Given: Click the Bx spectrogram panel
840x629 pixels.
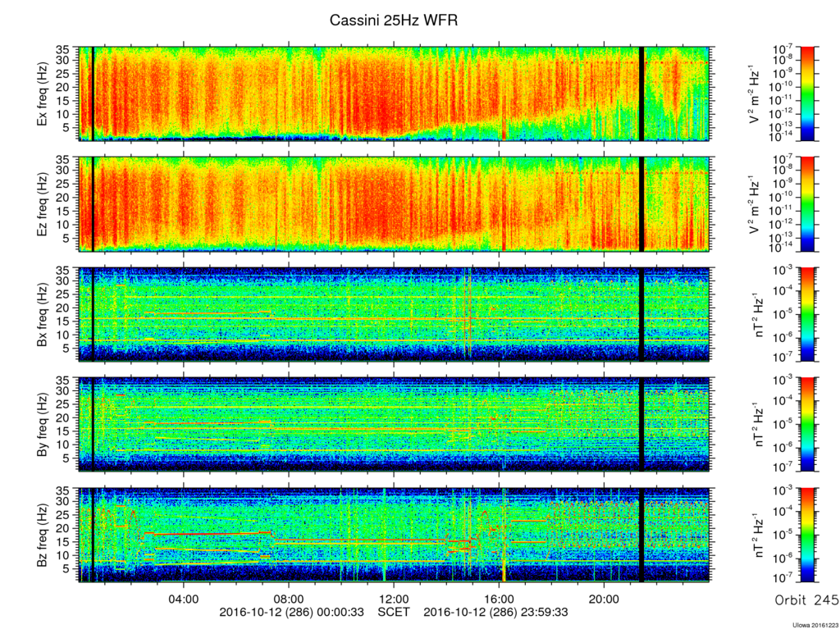Looking at the screenshot, I should [395, 314].
